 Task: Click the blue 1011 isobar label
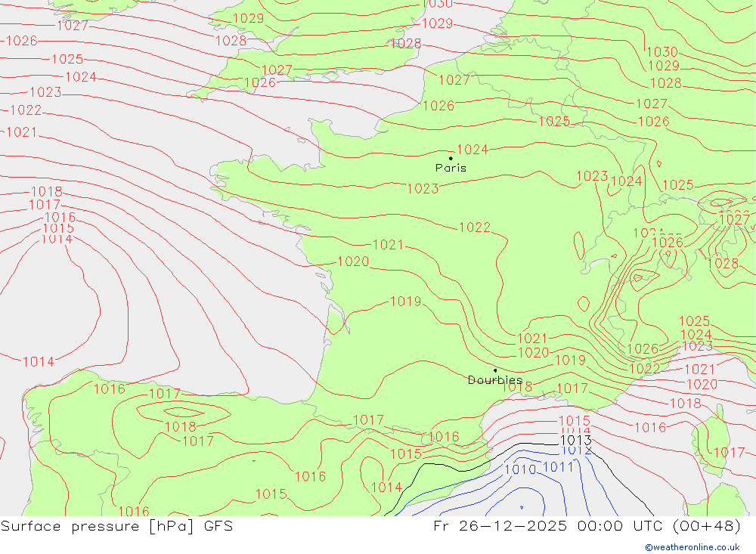559,467
